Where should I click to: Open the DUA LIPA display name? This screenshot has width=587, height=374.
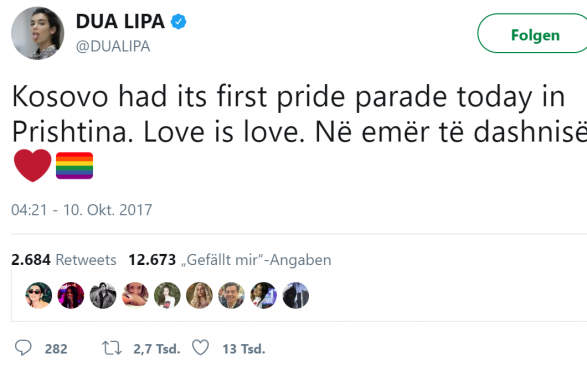pyautogui.click(x=120, y=21)
